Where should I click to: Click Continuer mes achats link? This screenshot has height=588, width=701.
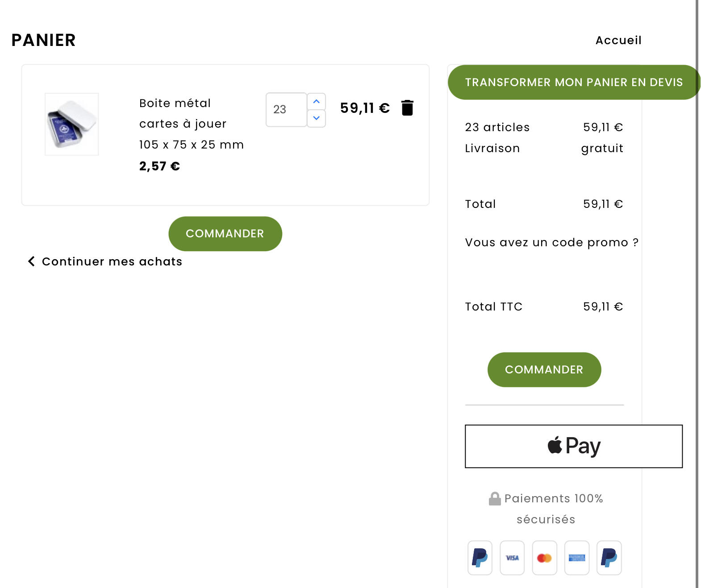pyautogui.click(x=112, y=261)
